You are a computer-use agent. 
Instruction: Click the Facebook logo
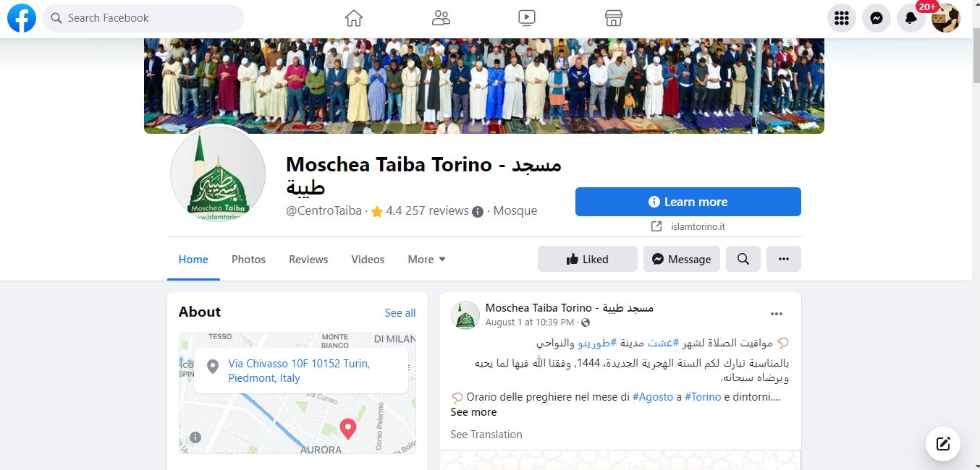pyautogui.click(x=22, y=18)
